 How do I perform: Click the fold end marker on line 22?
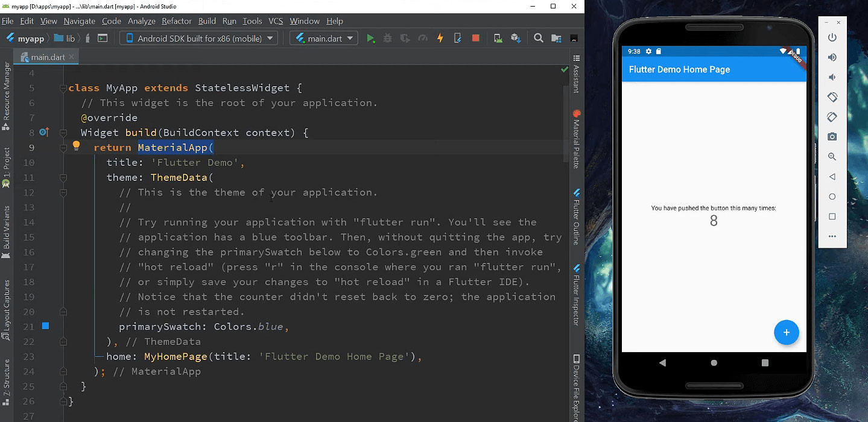point(63,342)
